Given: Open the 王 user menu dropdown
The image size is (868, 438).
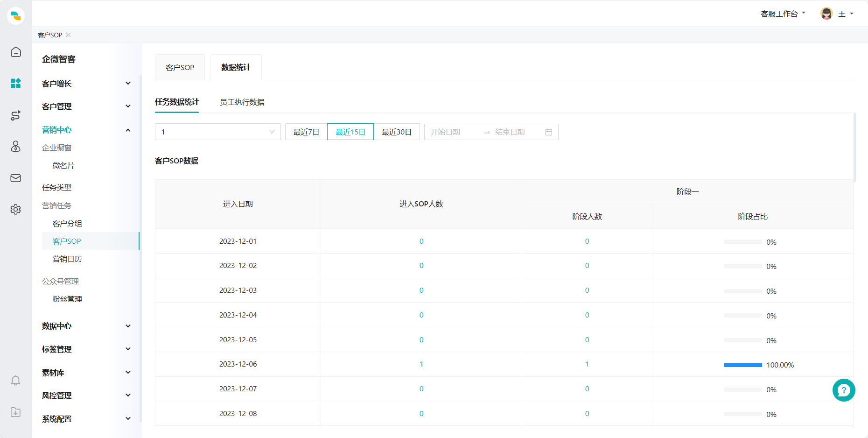Looking at the screenshot, I should [x=846, y=14].
